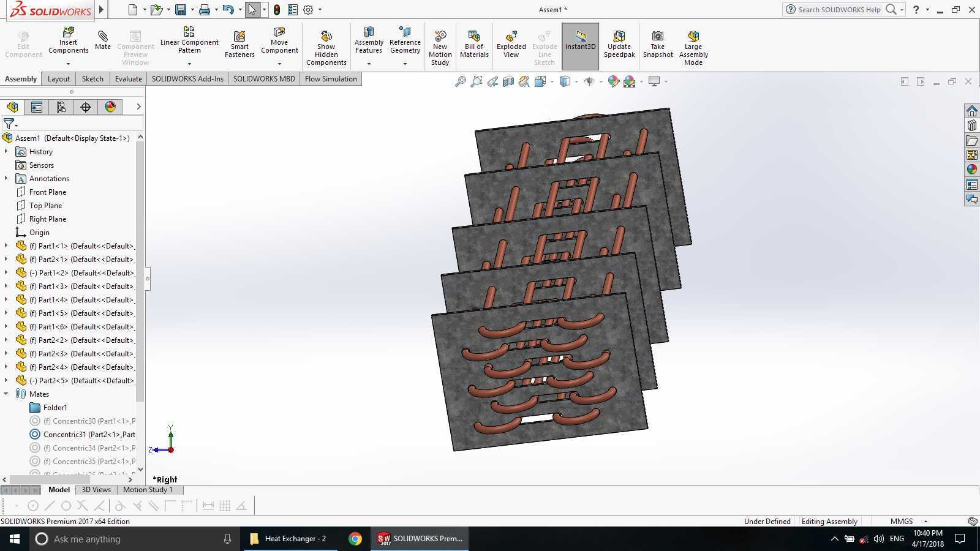Click the Search SOLIDWORKS Help field

(839, 10)
